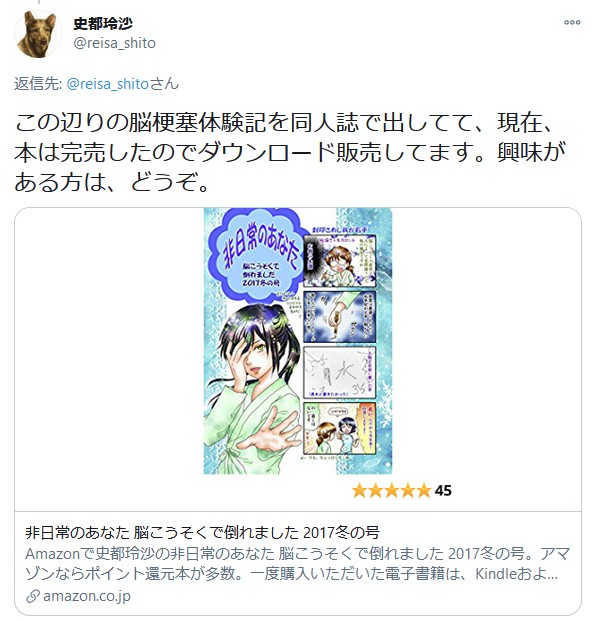Click the Amazon card description text
Screen dimensions: 595x620
click(x=297, y=564)
